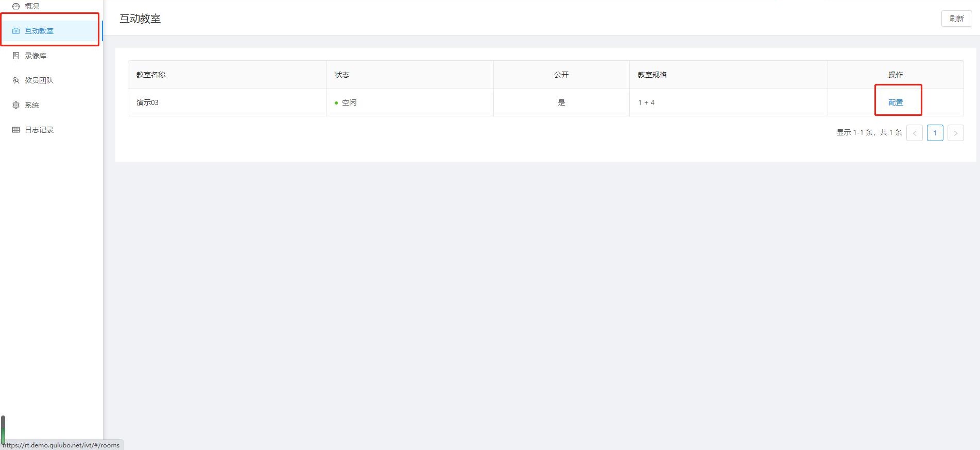Click the camera icon beside 互动教室
This screenshot has width=980, height=450.
pyautogui.click(x=16, y=31)
